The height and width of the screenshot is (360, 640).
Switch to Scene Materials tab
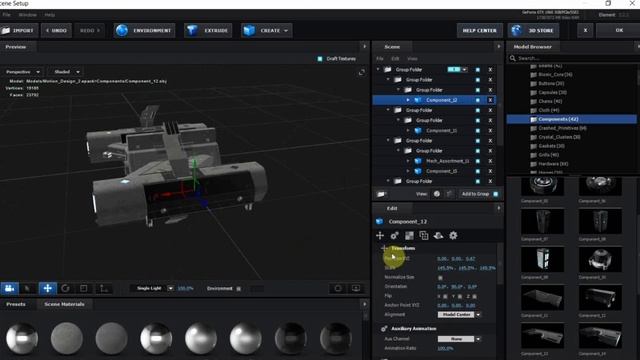pyautogui.click(x=64, y=304)
